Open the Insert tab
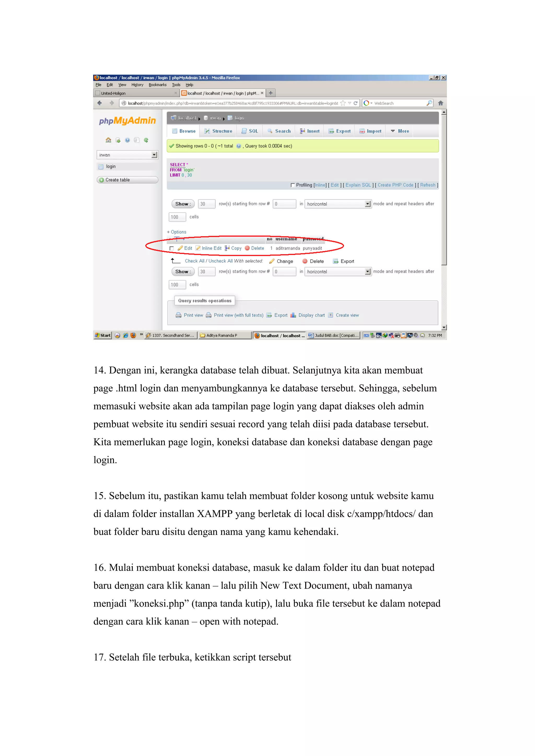 tap(310, 131)
